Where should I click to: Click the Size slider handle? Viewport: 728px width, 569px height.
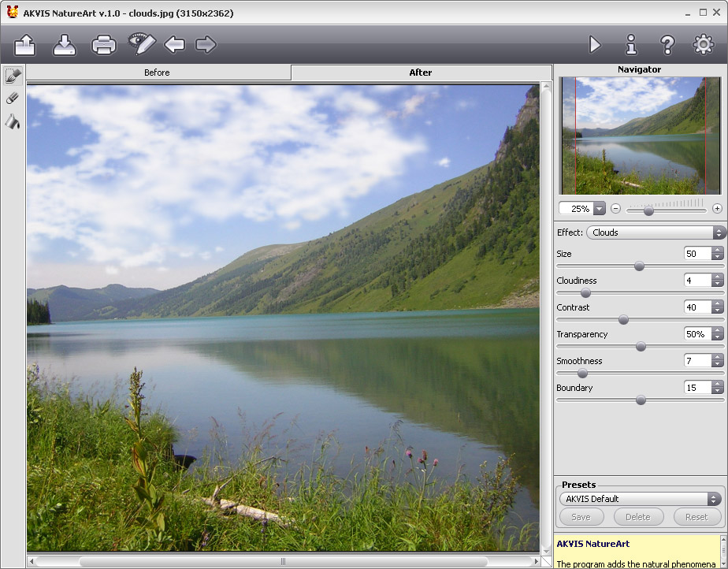tap(639, 266)
